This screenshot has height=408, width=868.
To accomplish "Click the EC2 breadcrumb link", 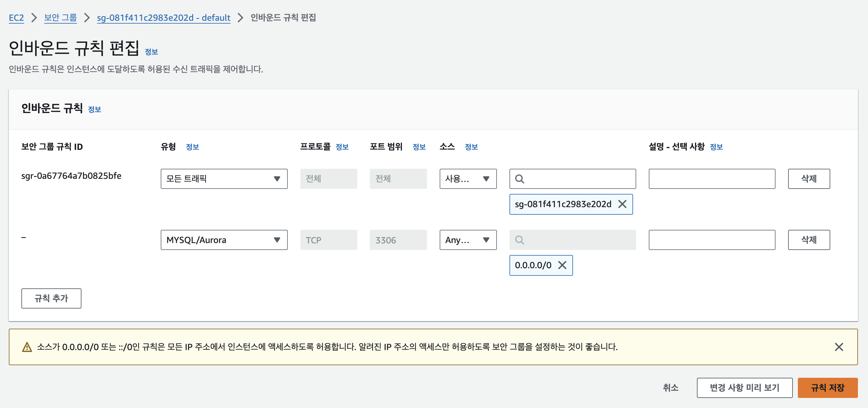I will click(16, 18).
